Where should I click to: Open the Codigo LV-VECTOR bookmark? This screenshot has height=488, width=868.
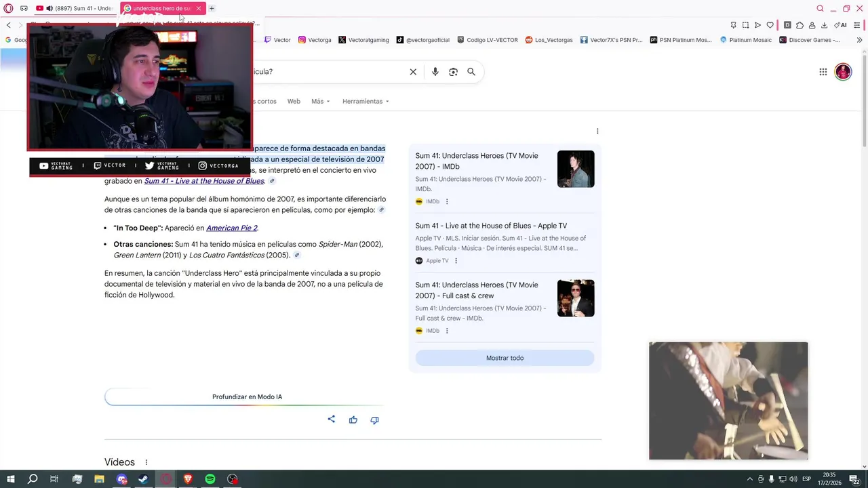pyautogui.click(x=488, y=40)
